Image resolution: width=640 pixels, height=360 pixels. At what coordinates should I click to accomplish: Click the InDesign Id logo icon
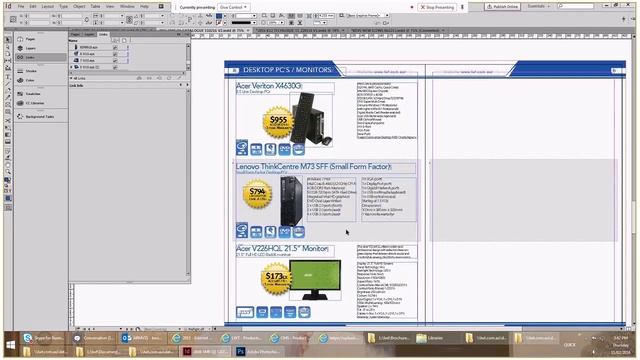point(8,7)
